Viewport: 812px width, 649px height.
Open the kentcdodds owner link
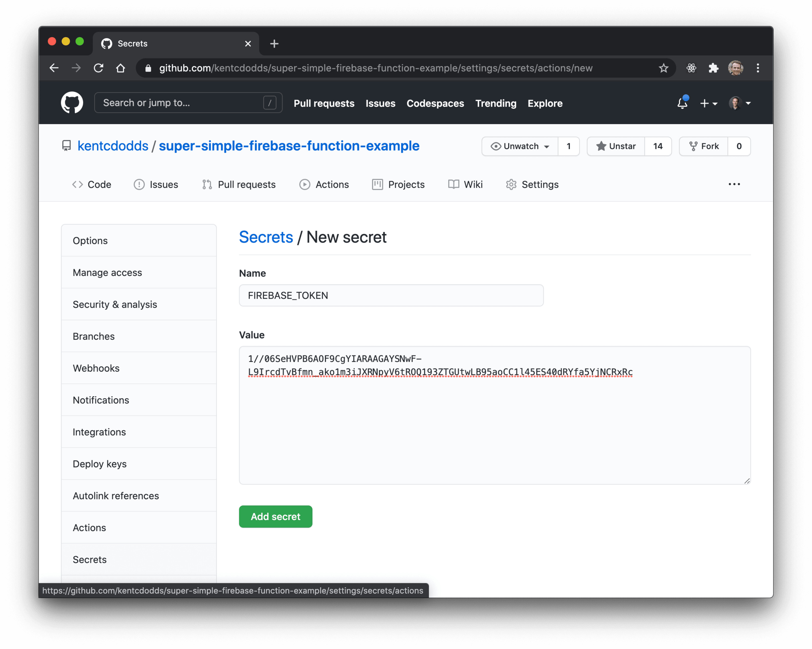[113, 146]
